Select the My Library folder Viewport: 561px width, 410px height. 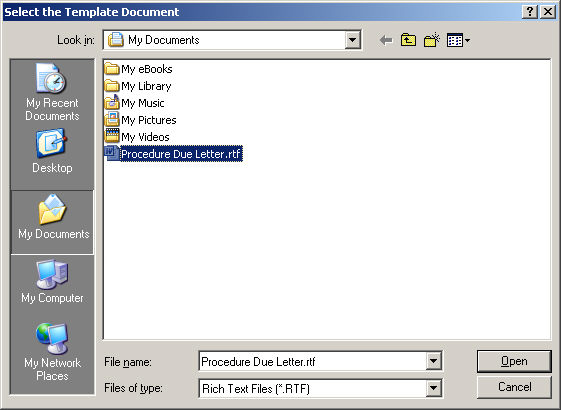tap(138, 86)
